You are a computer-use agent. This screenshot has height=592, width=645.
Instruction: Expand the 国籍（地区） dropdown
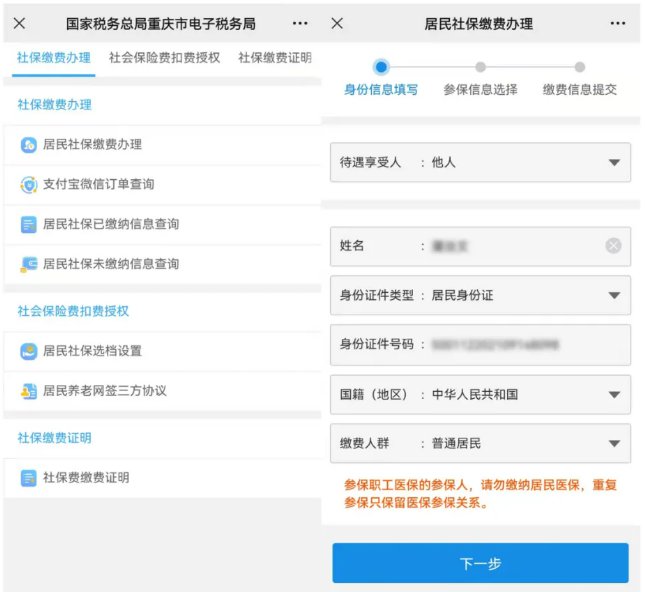coord(613,394)
